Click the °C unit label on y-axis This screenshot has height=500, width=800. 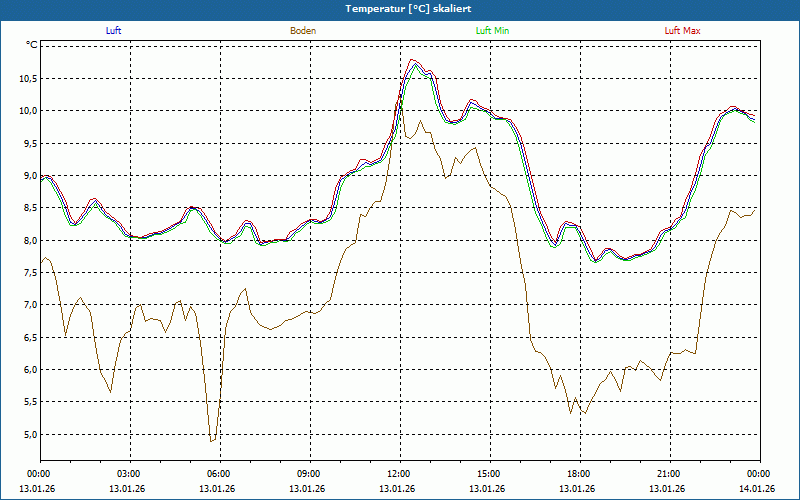(x=31, y=45)
